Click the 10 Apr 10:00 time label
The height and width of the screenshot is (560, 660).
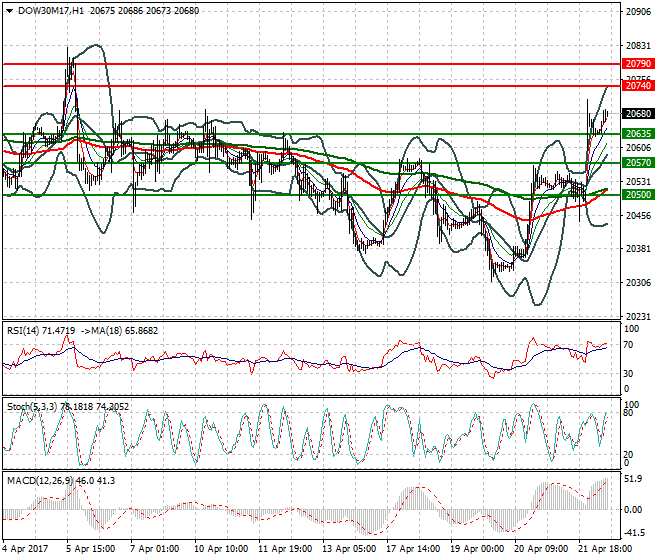click(221, 549)
